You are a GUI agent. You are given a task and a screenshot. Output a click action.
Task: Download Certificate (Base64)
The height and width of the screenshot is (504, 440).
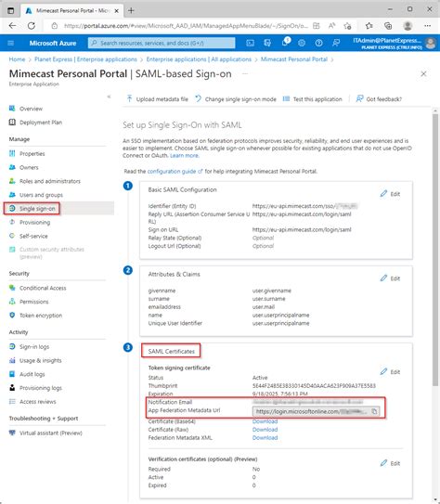coord(265,421)
